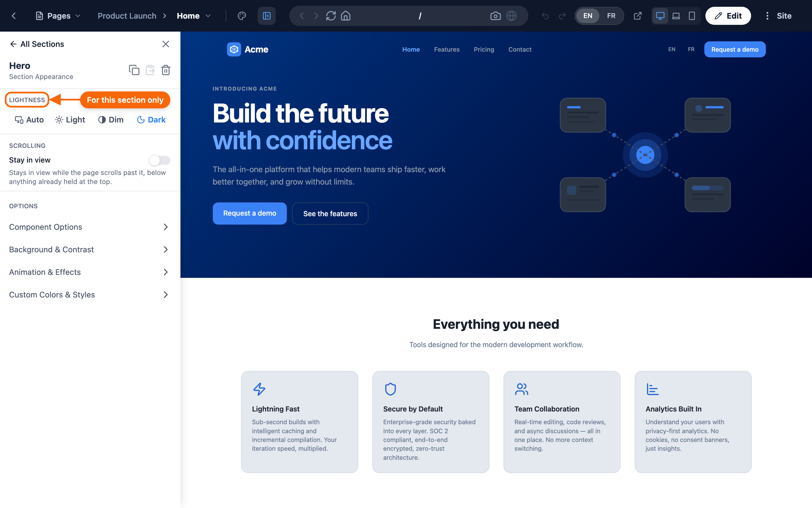Go back in preview browser history
Image resolution: width=812 pixels, height=508 pixels.
pos(302,16)
